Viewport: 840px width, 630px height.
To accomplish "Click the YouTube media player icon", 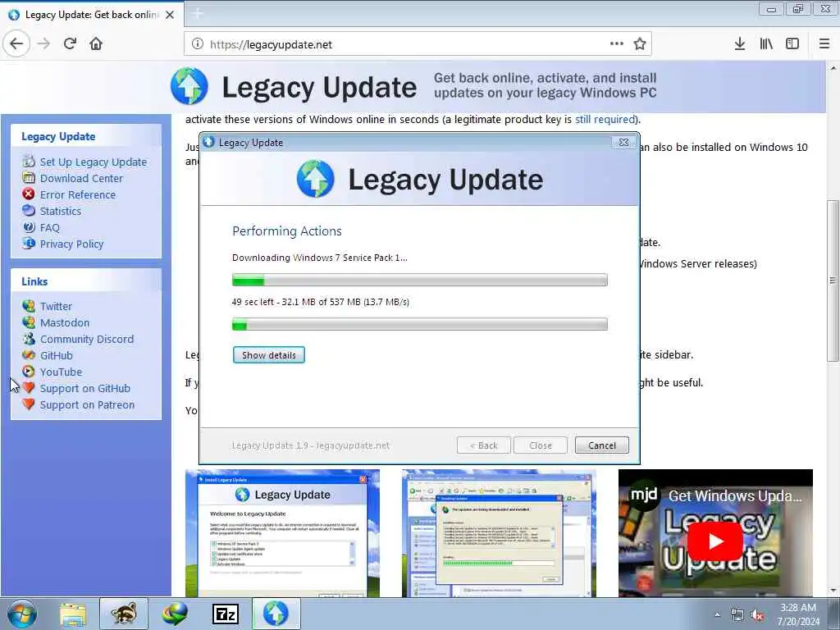I will [x=29, y=372].
